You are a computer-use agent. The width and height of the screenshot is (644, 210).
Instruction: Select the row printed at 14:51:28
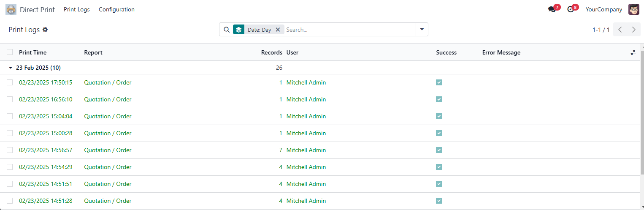point(10,201)
